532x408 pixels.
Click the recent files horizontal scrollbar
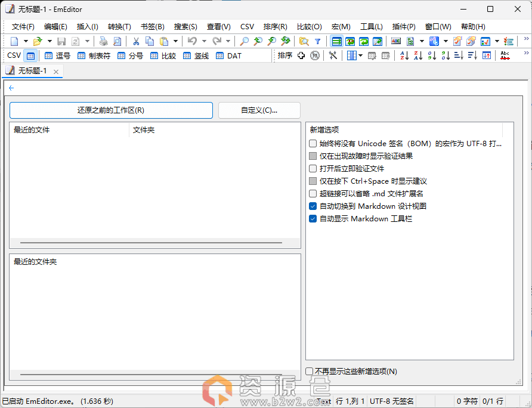click(x=151, y=243)
